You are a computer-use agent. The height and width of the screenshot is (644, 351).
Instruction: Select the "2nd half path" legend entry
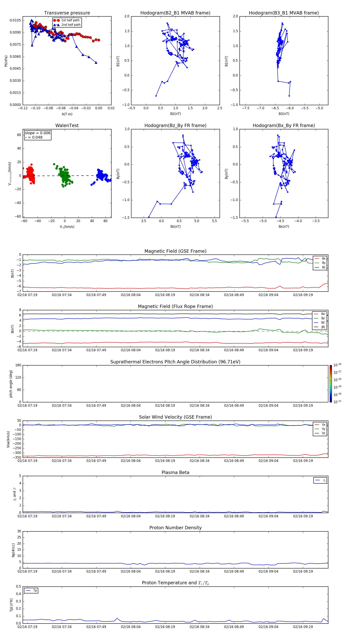coord(67,25)
